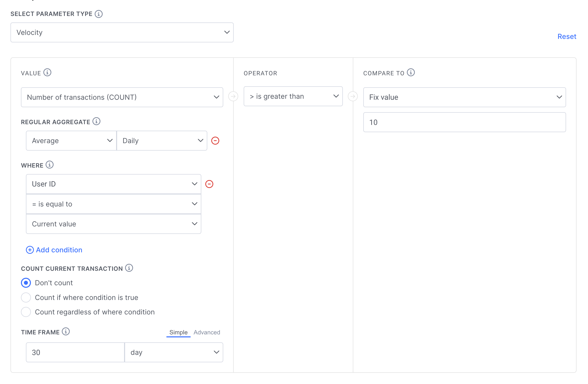The width and height of the screenshot is (588, 384).
Task: Click info icon beside VALUE label
Action: [47, 72]
